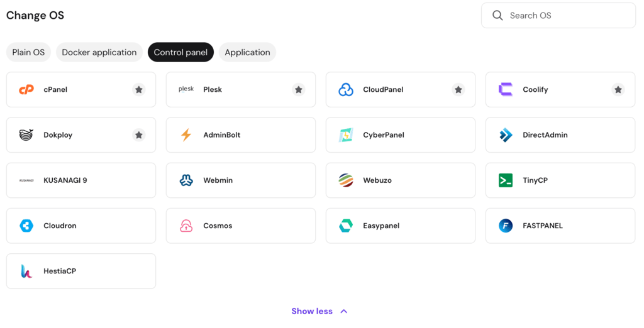Viewport: 644px width, 328px height.
Task: Click the Dokploy whale logo icon
Action: [26, 134]
